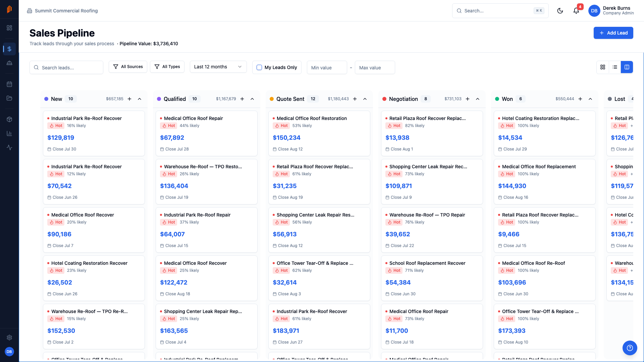Open Derek Burns user menu
Screen dimensions: 644x362
click(x=611, y=11)
